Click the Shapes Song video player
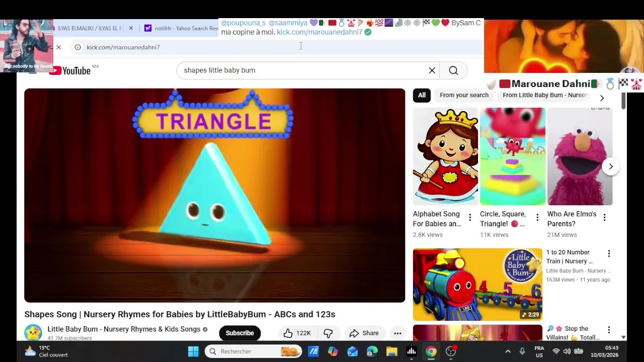The image size is (644, 362). 214,196
